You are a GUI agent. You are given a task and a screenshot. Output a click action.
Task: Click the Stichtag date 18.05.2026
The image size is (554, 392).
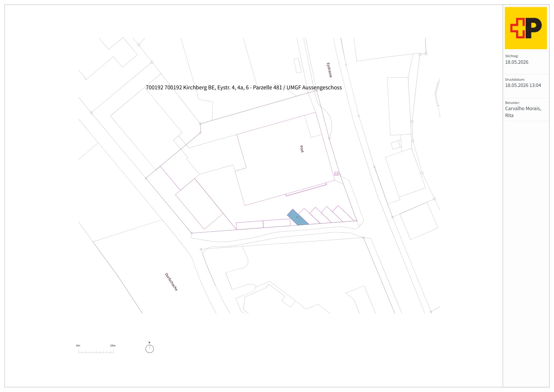[x=517, y=62]
